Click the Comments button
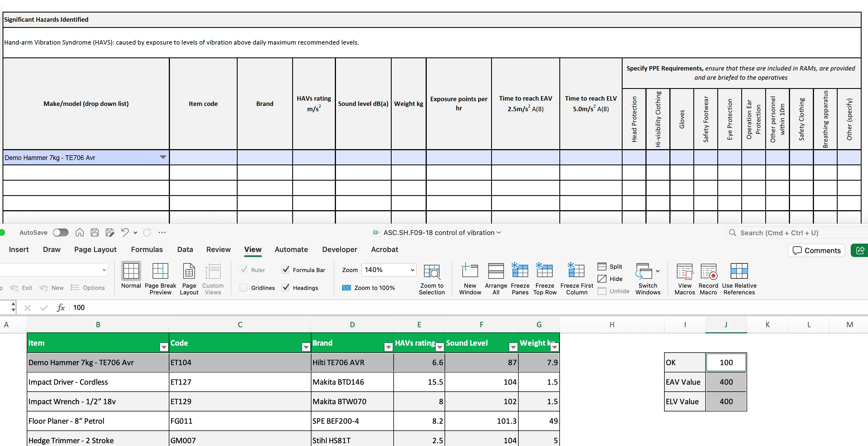This screenshot has width=868, height=446. [816, 251]
